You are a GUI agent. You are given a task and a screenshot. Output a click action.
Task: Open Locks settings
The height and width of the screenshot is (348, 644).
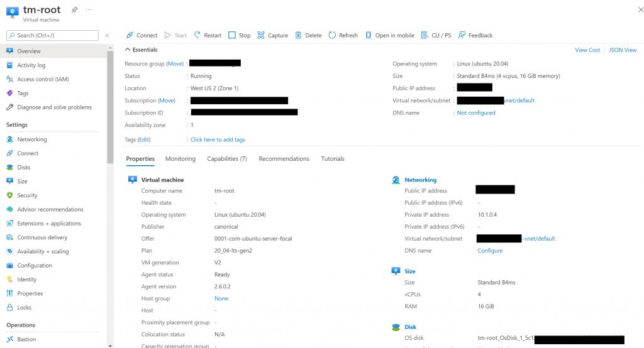click(24, 307)
